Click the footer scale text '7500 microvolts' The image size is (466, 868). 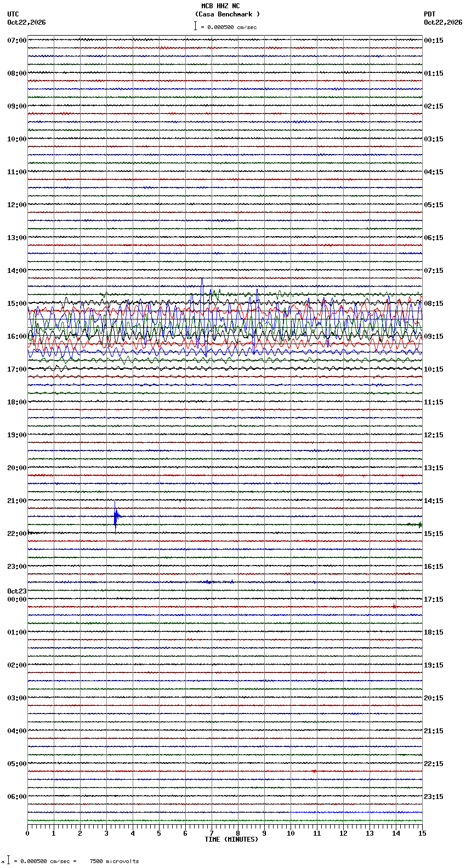tap(114, 861)
